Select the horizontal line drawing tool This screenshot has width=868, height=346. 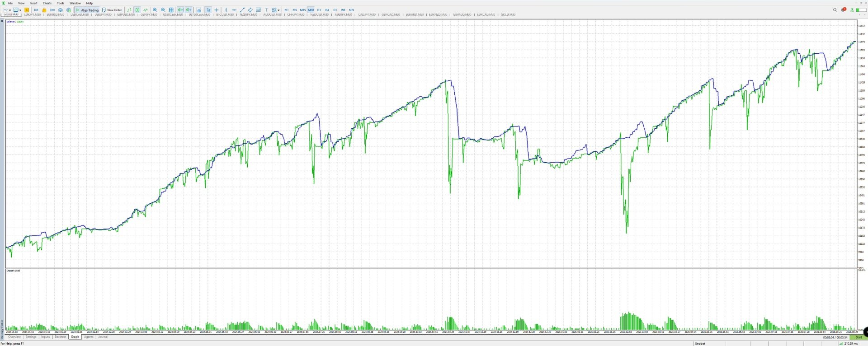pos(234,10)
